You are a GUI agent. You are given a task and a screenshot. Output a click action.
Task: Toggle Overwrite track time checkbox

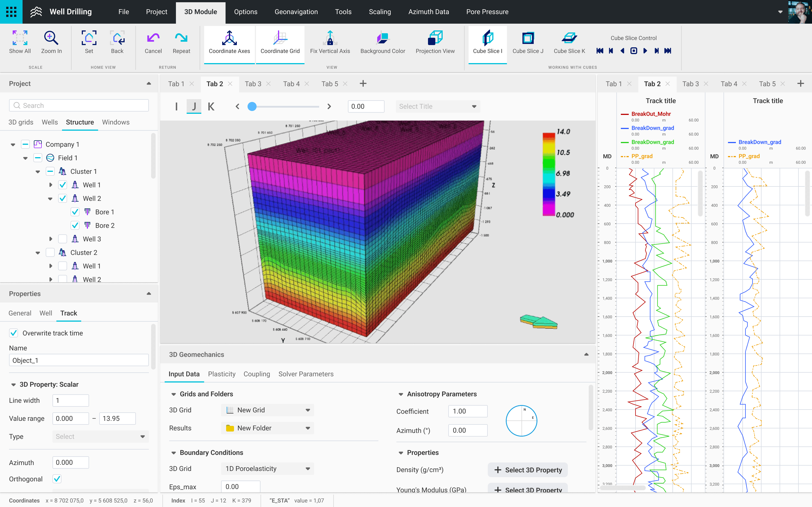pyautogui.click(x=14, y=333)
